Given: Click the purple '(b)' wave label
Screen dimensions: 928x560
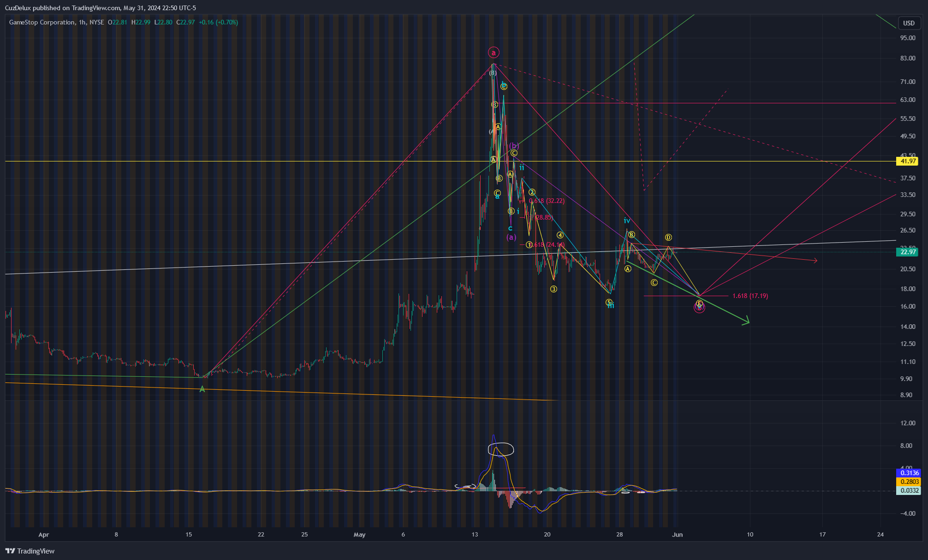Looking at the screenshot, I should pos(514,146).
